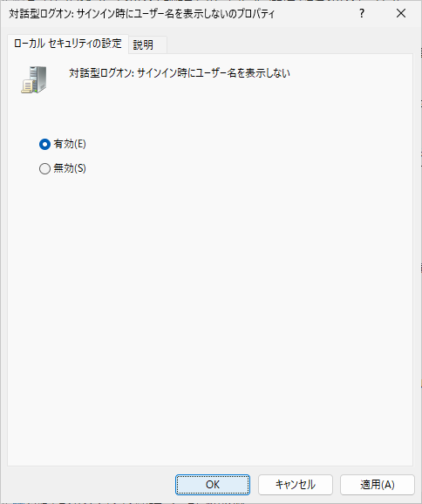Viewport: 422px width, 504px height.
Task: Apply changes with the 適用(A) button
Action: coord(378,485)
